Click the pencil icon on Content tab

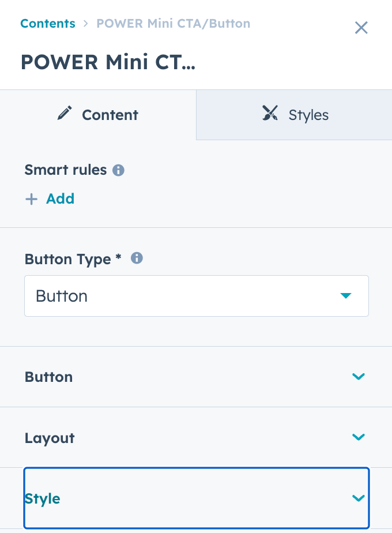click(65, 113)
